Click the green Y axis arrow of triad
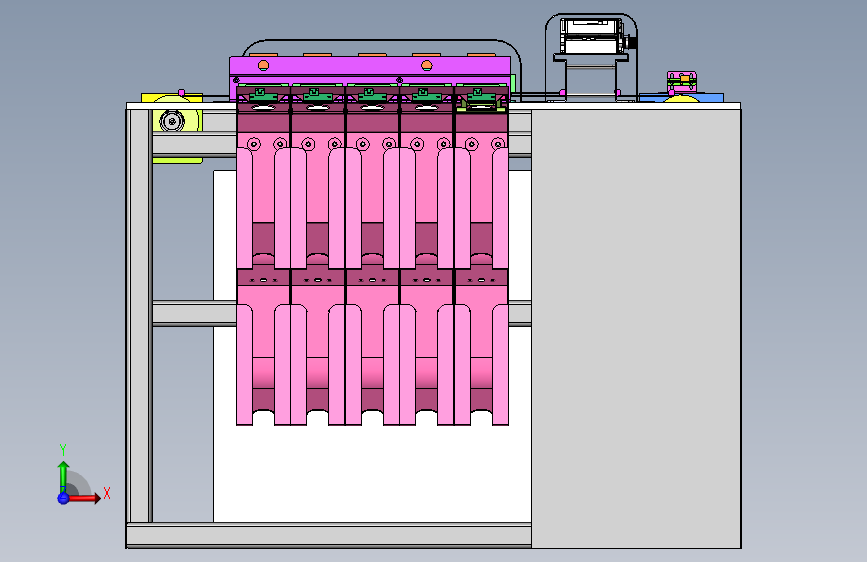 [63, 477]
